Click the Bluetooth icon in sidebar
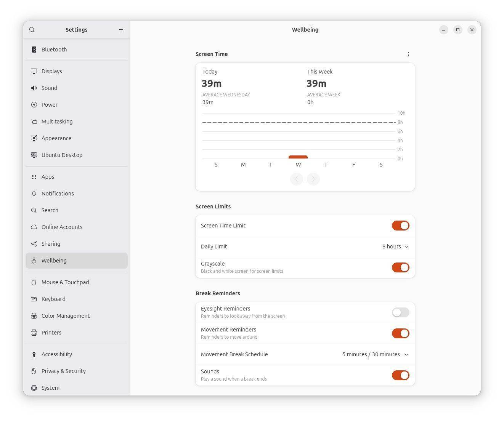The image size is (504, 421). click(x=34, y=50)
